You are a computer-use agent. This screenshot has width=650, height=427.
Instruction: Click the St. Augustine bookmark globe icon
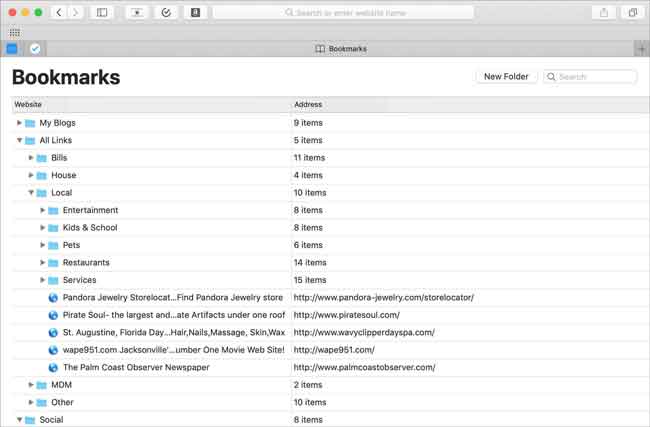(53, 332)
